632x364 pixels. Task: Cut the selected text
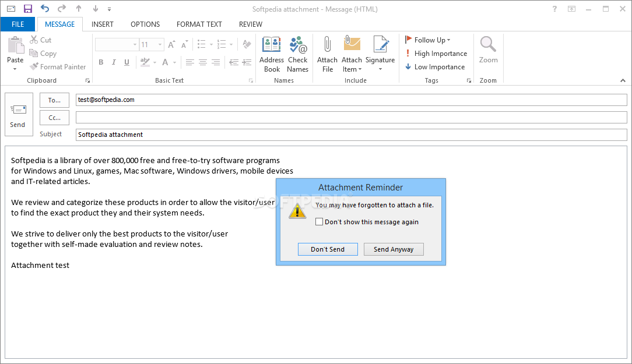(41, 40)
